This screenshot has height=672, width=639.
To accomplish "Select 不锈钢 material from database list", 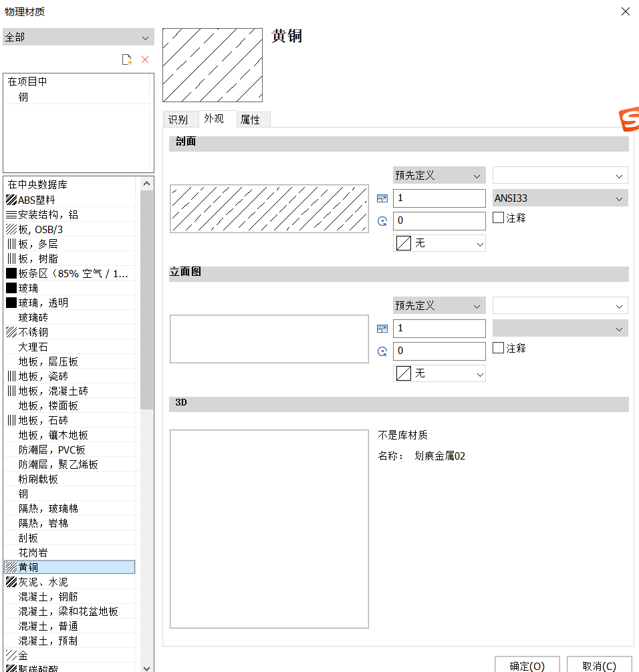I will point(33,332).
